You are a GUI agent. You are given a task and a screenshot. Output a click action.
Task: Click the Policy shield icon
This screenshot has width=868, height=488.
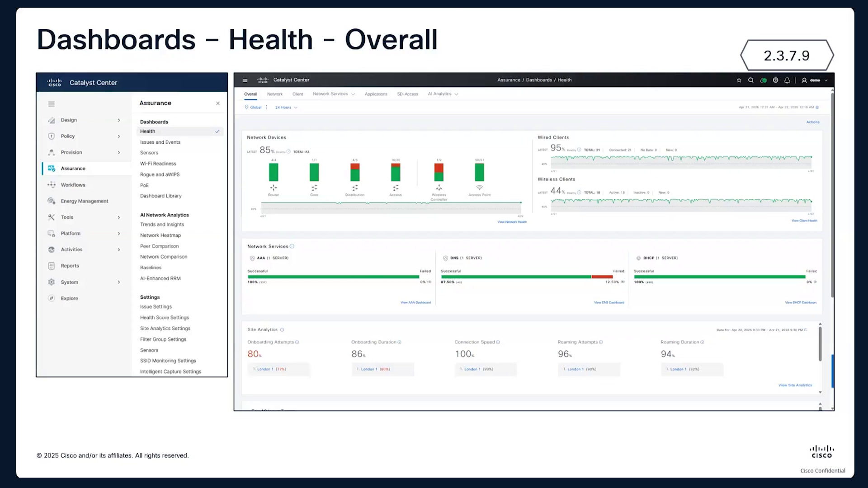tap(52, 136)
